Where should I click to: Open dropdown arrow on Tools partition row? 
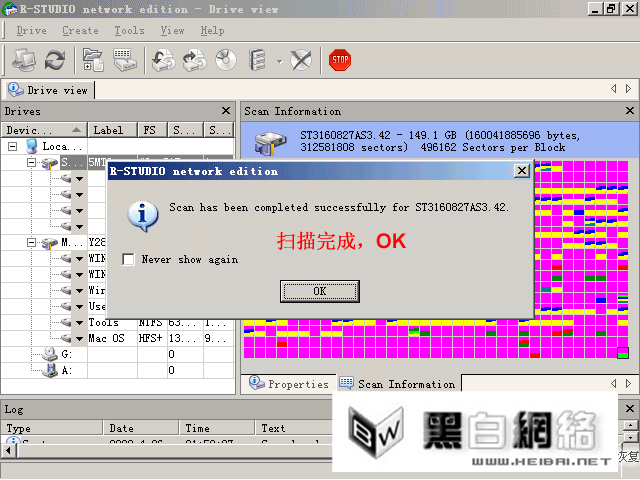(80, 322)
